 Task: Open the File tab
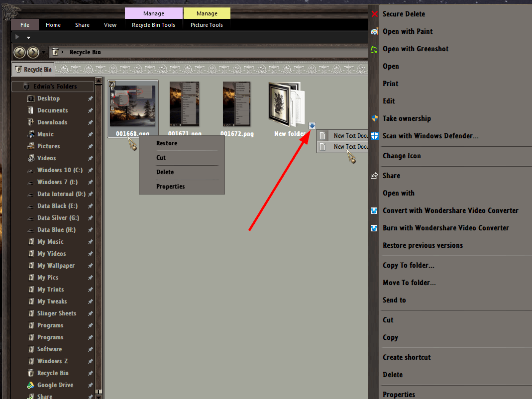(25, 25)
